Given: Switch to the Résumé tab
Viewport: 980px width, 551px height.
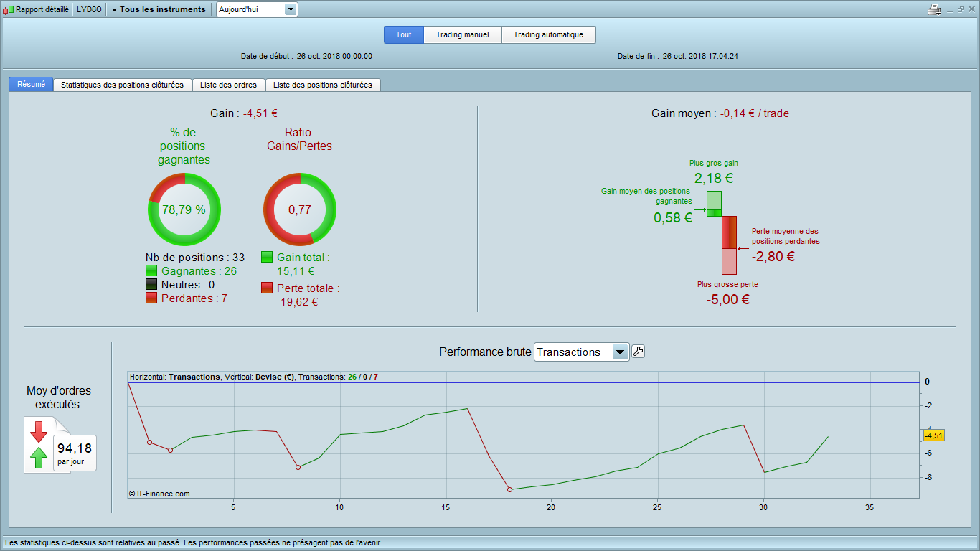Looking at the screenshot, I should pos(31,85).
